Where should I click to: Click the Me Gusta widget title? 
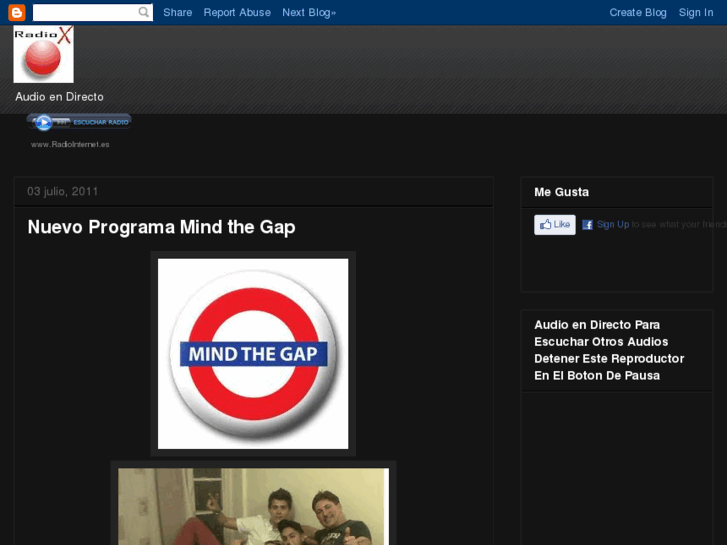(561, 192)
